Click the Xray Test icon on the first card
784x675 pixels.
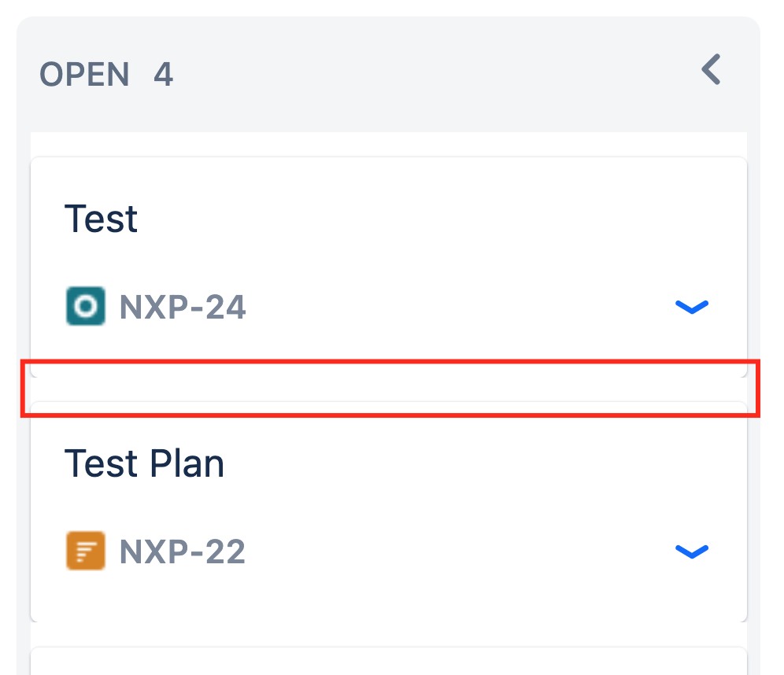[x=85, y=307]
